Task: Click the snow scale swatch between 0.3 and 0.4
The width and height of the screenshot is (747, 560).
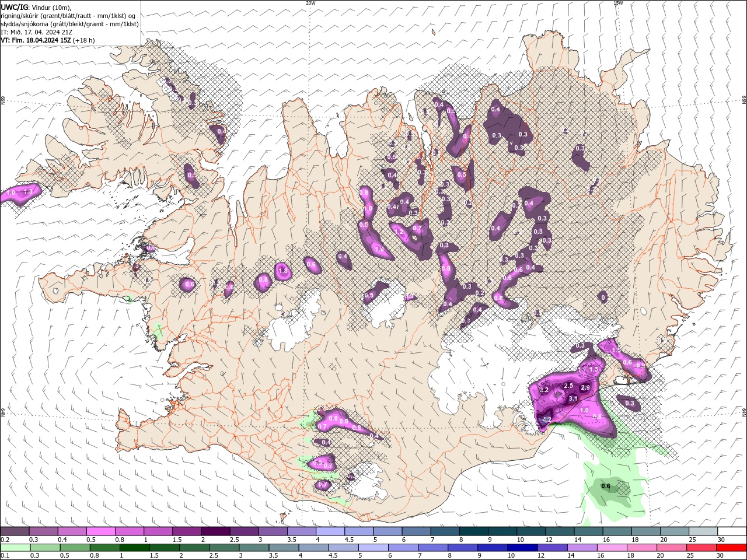Action: [x=44, y=531]
